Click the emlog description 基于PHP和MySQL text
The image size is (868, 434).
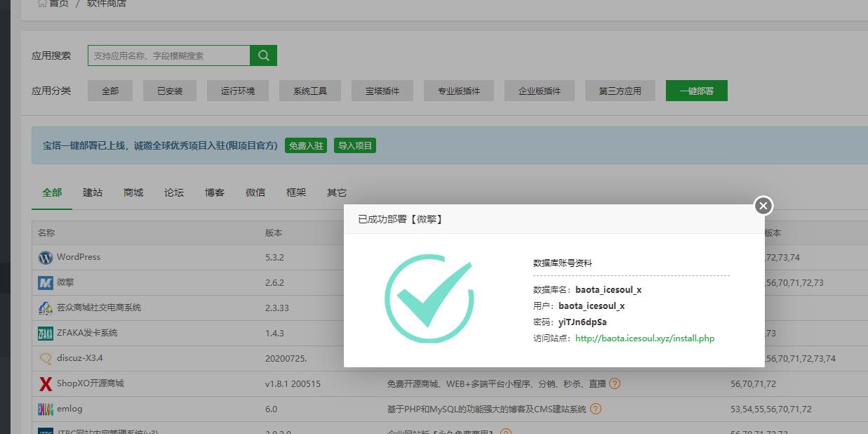(487, 409)
